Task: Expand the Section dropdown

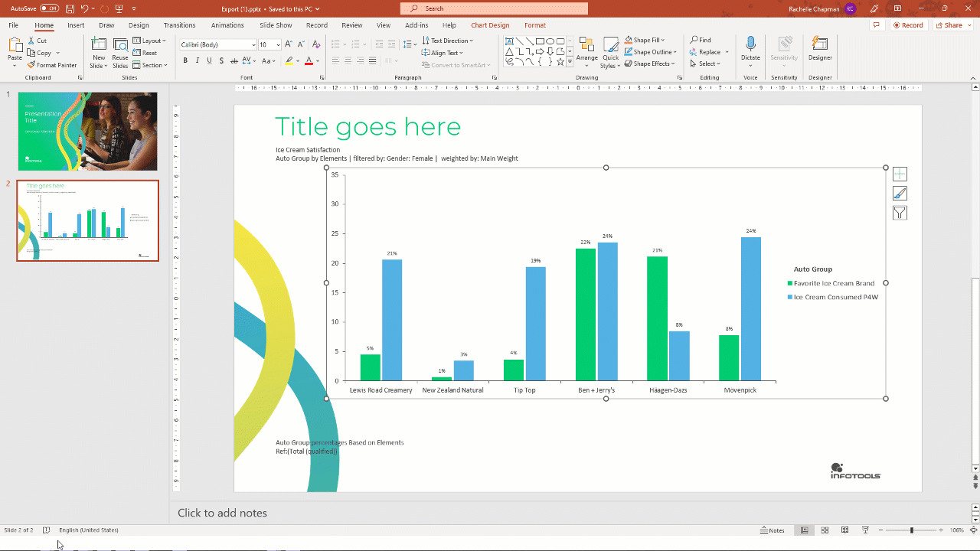Action: click(x=150, y=65)
